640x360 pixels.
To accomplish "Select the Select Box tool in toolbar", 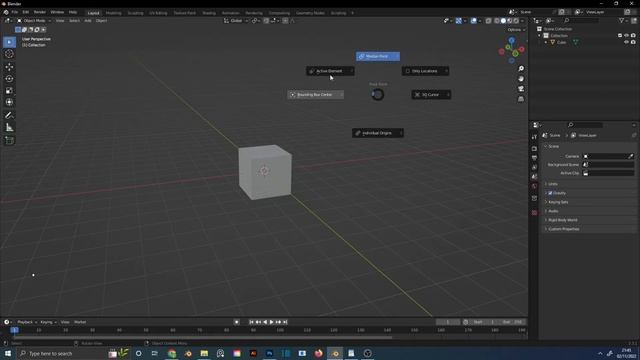I will tap(9, 42).
